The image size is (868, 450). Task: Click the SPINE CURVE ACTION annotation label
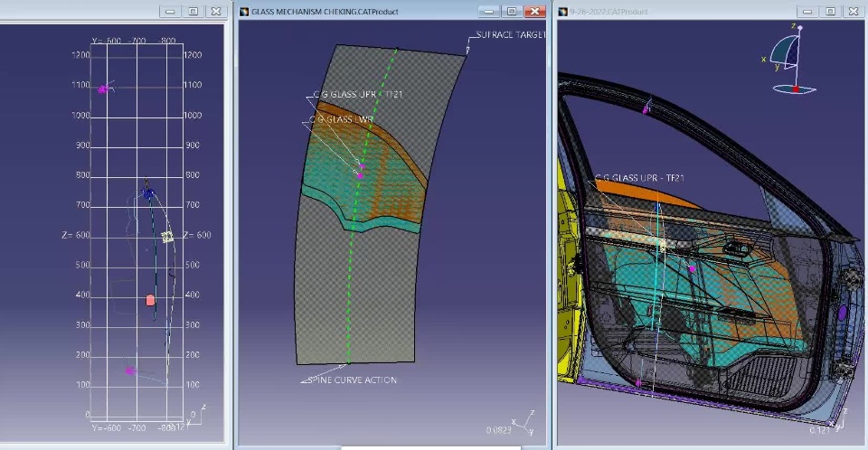point(352,380)
